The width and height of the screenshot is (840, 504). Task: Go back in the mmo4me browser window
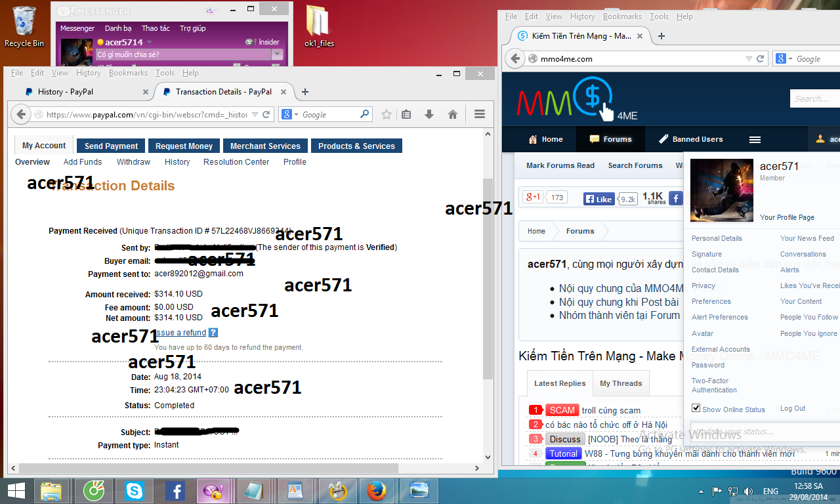(516, 58)
